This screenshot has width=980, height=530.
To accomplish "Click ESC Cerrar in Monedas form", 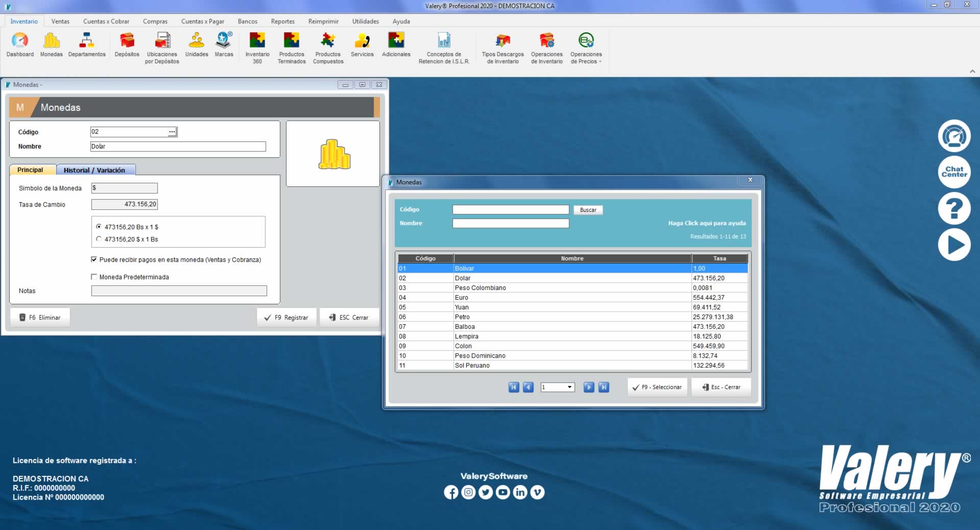I will click(349, 318).
